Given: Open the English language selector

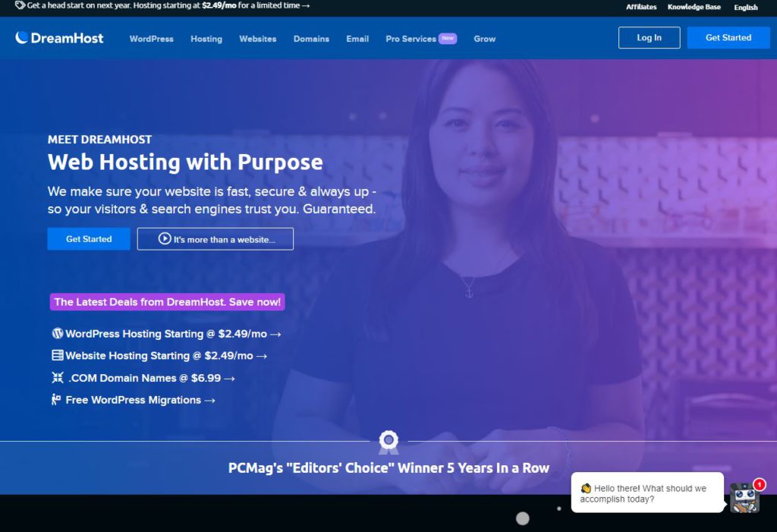Looking at the screenshot, I should tap(746, 7).
